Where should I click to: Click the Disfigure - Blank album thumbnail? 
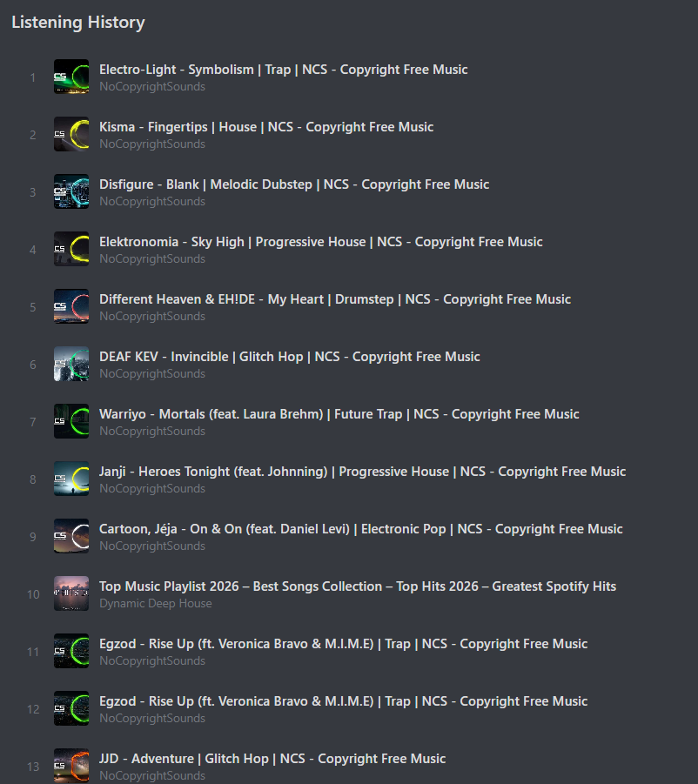[71, 191]
